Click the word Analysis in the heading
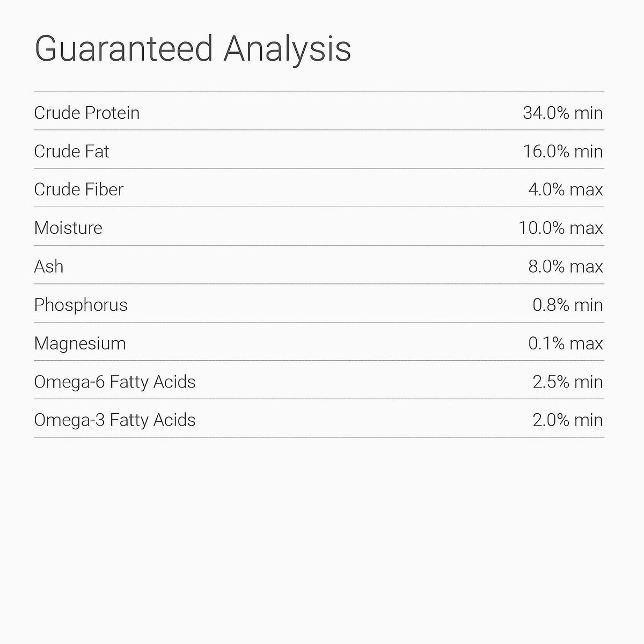Image resolution: width=644 pixels, height=644 pixels. [x=287, y=49]
